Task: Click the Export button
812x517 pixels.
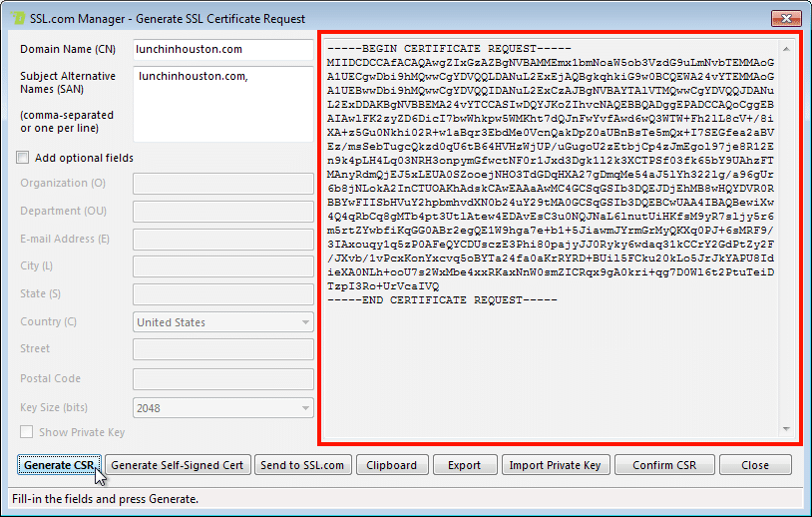Action: pyautogui.click(x=464, y=465)
